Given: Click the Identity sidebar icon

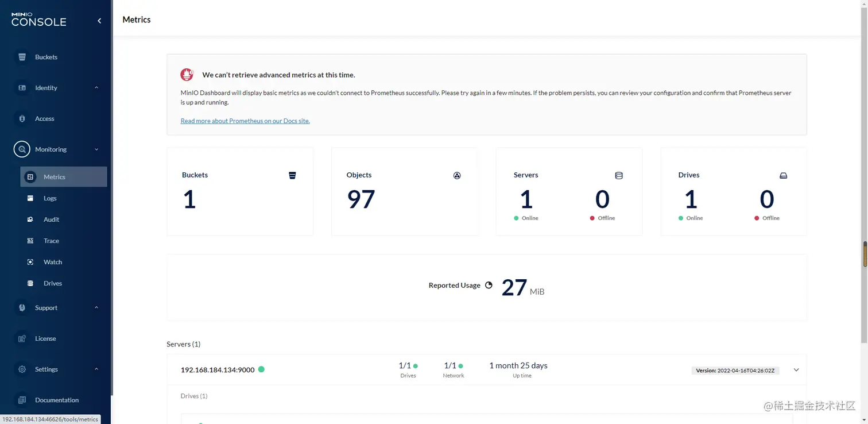Looking at the screenshot, I should click(22, 88).
